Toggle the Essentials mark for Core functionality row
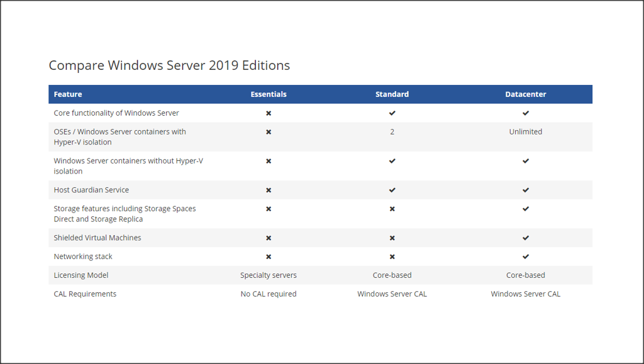Viewport: 644px width, 364px height. (269, 113)
